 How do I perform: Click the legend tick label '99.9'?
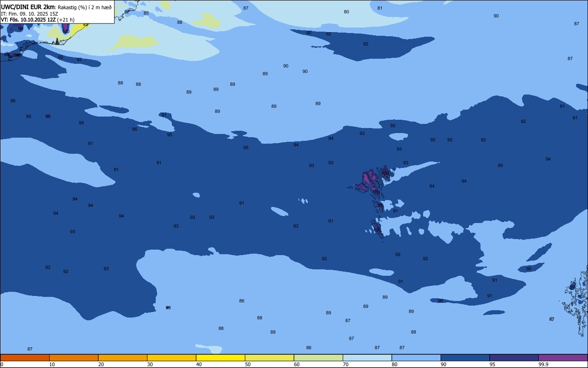pyautogui.click(x=544, y=364)
